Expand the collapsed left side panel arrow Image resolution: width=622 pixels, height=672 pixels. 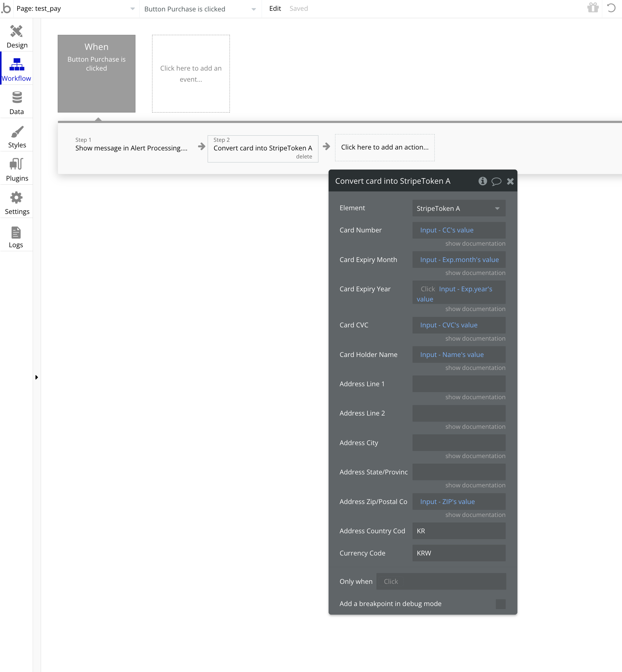click(36, 377)
